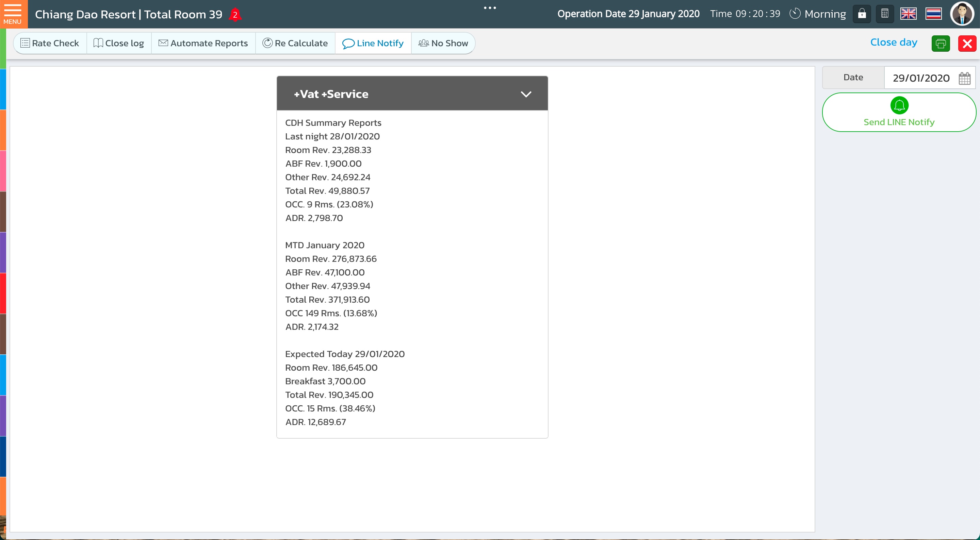Click the Morning shift clock indicator
This screenshot has height=540, width=980.
[x=818, y=14]
